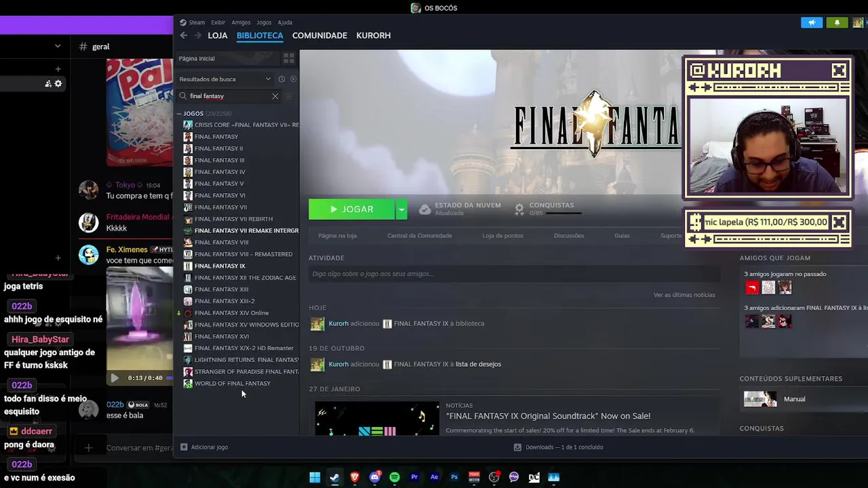Click the Conquistas progress bar
This screenshot has height=488, width=868.
tap(564, 213)
